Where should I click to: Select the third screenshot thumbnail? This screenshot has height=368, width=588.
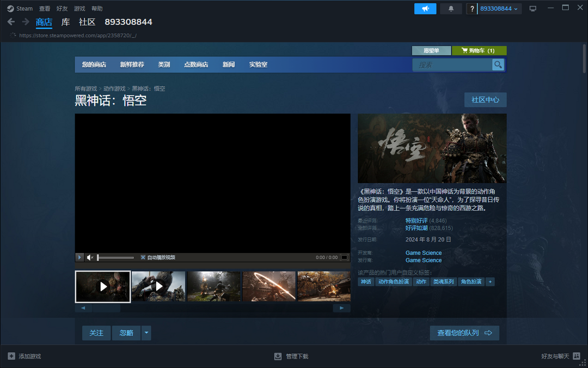pyautogui.click(x=214, y=287)
